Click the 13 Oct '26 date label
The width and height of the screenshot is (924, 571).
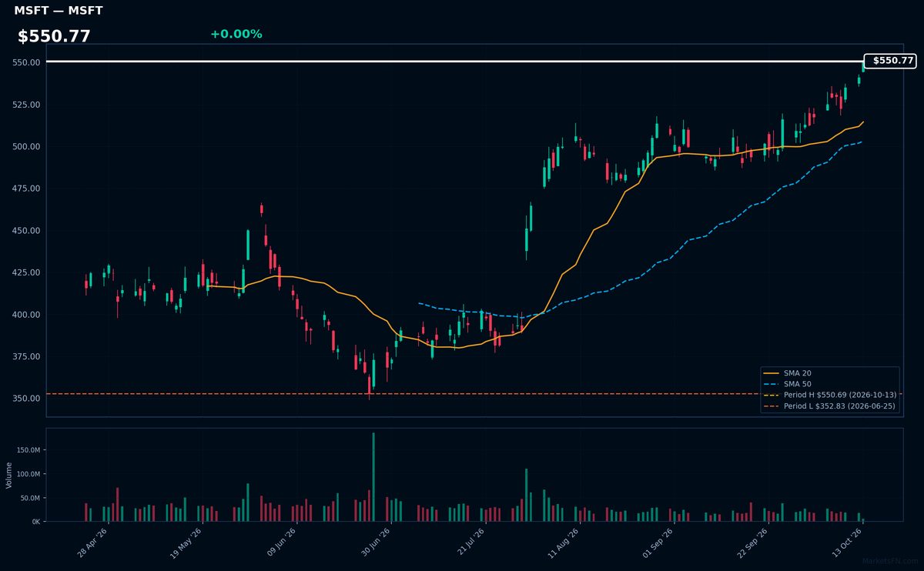[x=846, y=543]
